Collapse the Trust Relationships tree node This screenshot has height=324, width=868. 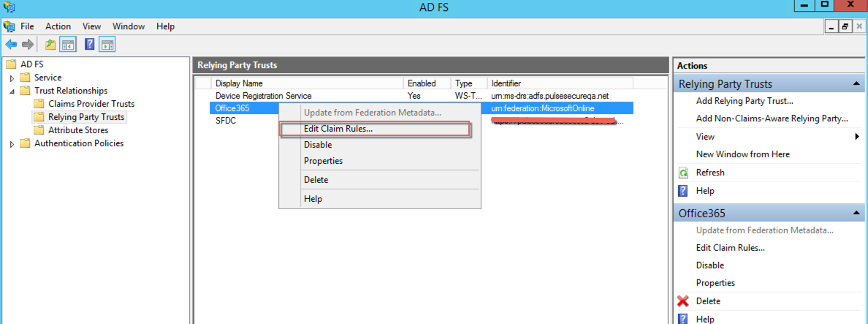[12, 91]
